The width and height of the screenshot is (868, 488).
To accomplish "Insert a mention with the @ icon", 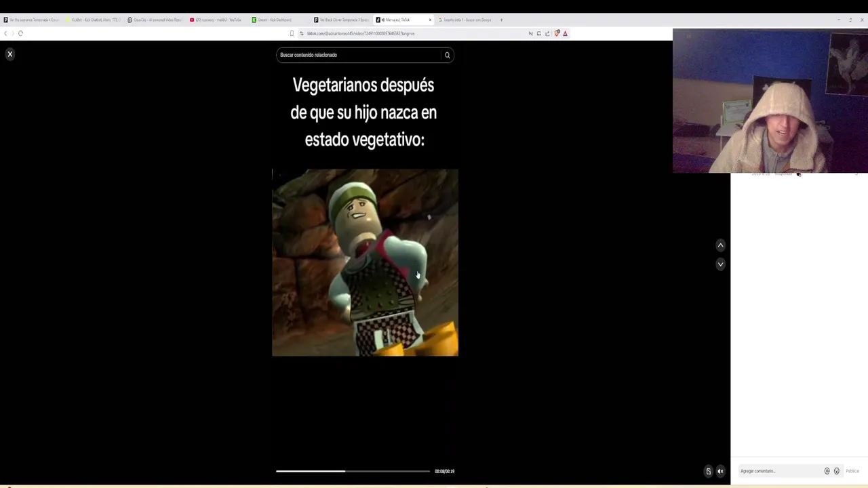I will point(827,471).
